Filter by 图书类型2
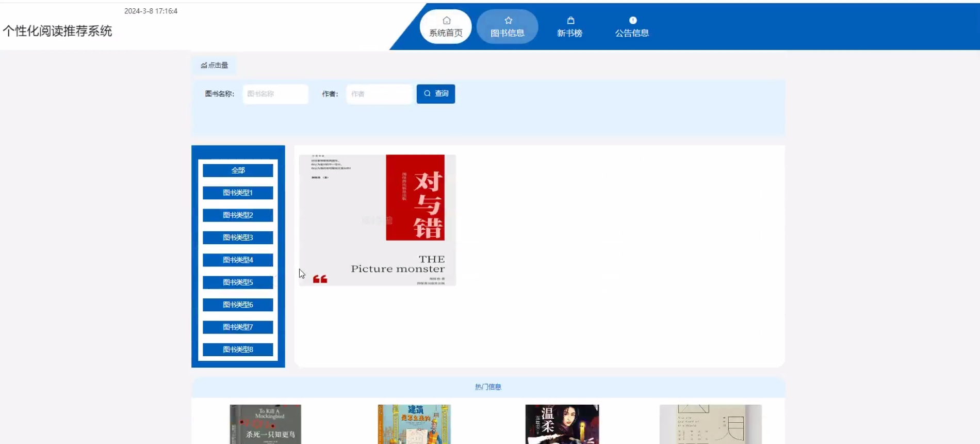 [x=238, y=215]
